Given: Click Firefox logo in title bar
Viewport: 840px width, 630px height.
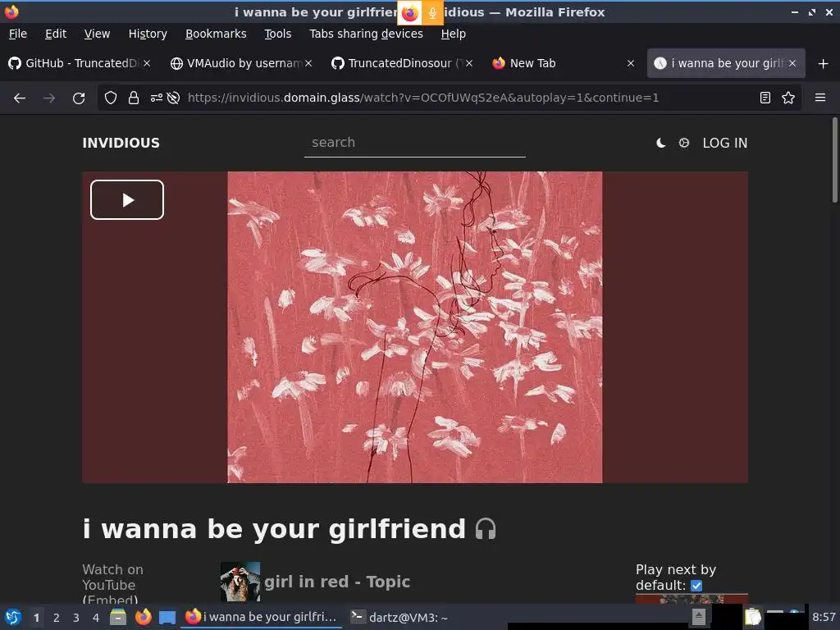Looking at the screenshot, I should tap(11, 11).
